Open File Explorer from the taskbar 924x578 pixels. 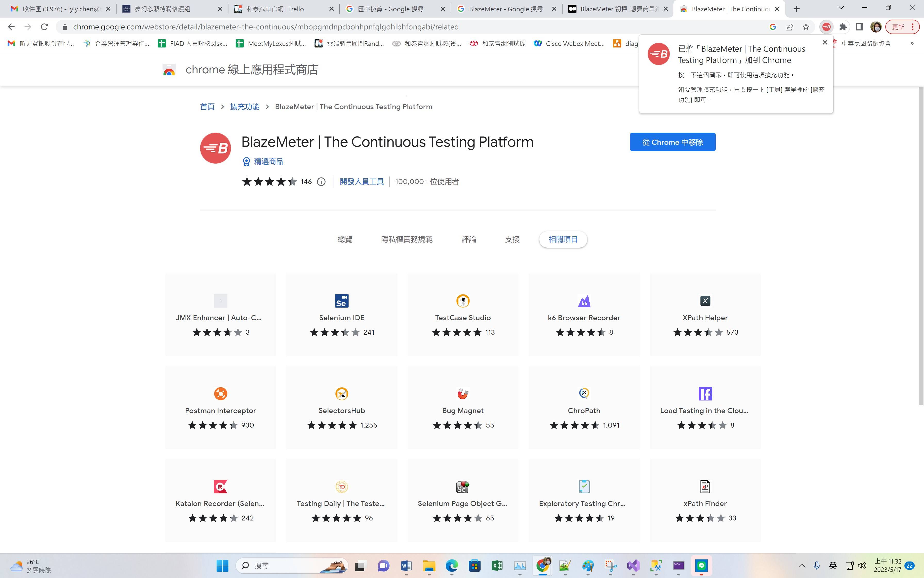429,566
